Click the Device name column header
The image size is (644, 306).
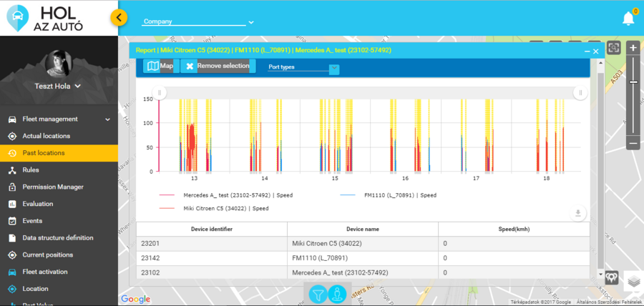pos(362,229)
